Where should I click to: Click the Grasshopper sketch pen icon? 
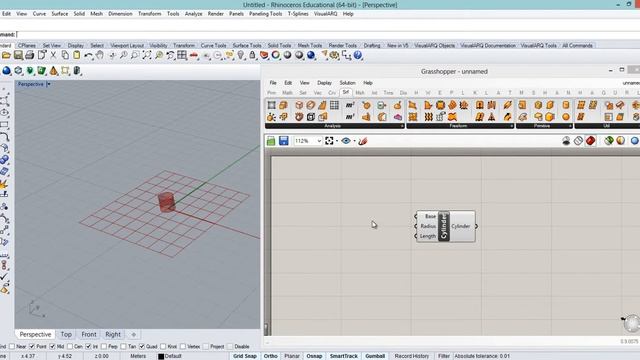(x=363, y=141)
